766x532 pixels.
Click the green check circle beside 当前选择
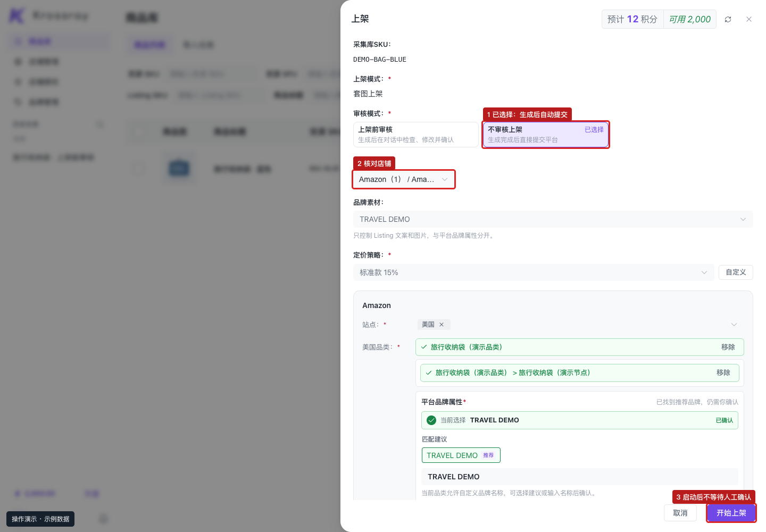pyautogui.click(x=431, y=420)
